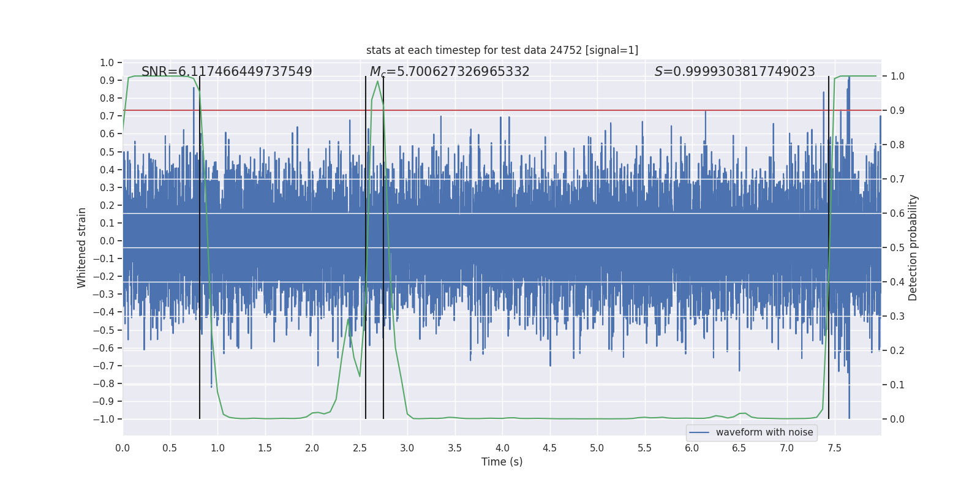The image size is (980, 490).
Task: Click the red horizontal threshold line
Action: tap(502, 110)
